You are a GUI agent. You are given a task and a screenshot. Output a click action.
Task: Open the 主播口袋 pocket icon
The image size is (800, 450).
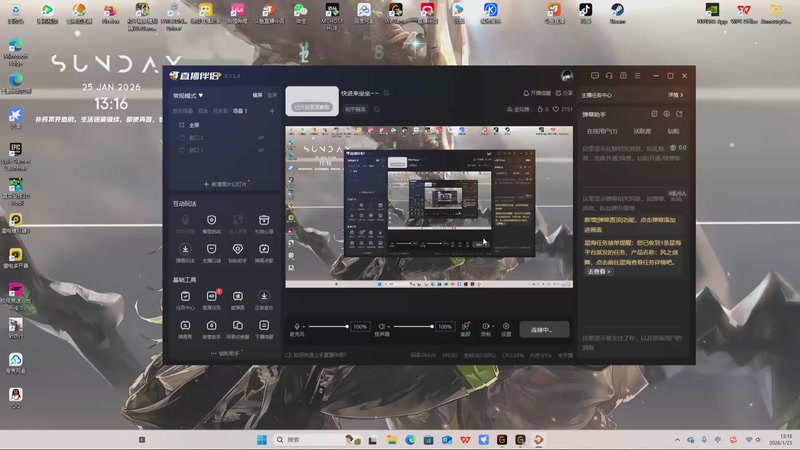(211, 249)
